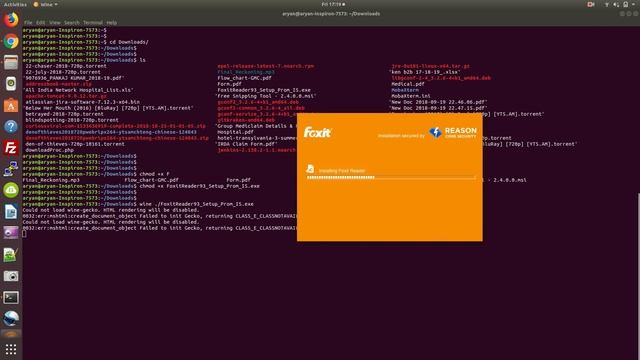
Task: Open the Terminal menu in menu bar
Action: coord(93,22)
